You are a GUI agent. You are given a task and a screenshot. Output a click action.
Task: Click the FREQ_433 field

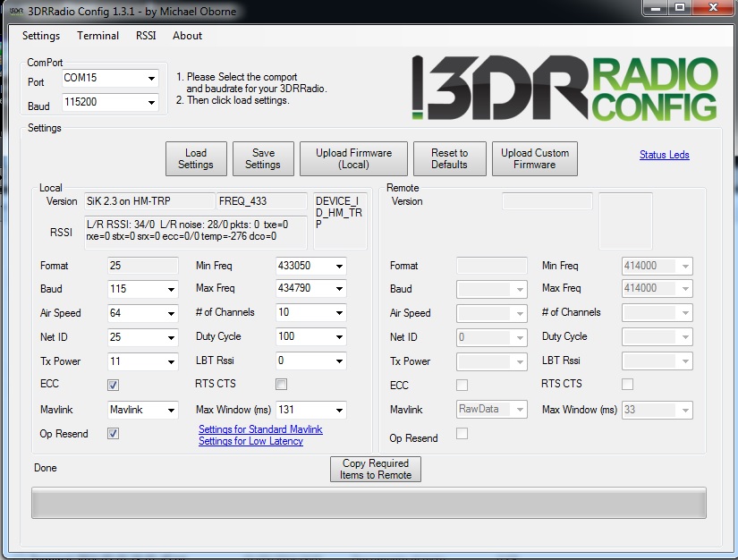click(262, 201)
